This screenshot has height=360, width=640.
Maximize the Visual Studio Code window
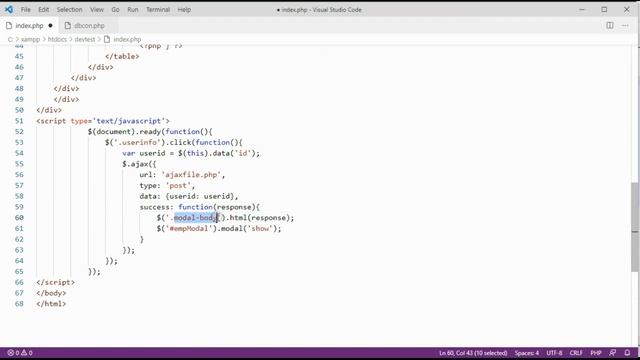[x=604, y=9]
